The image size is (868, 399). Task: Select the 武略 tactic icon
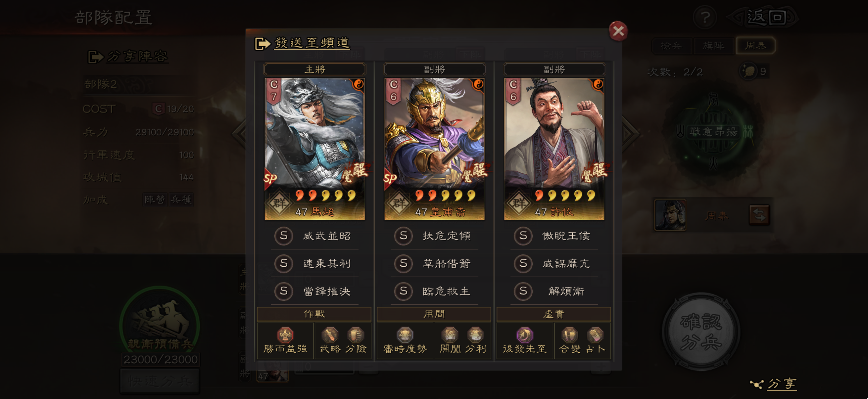coord(330,335)
